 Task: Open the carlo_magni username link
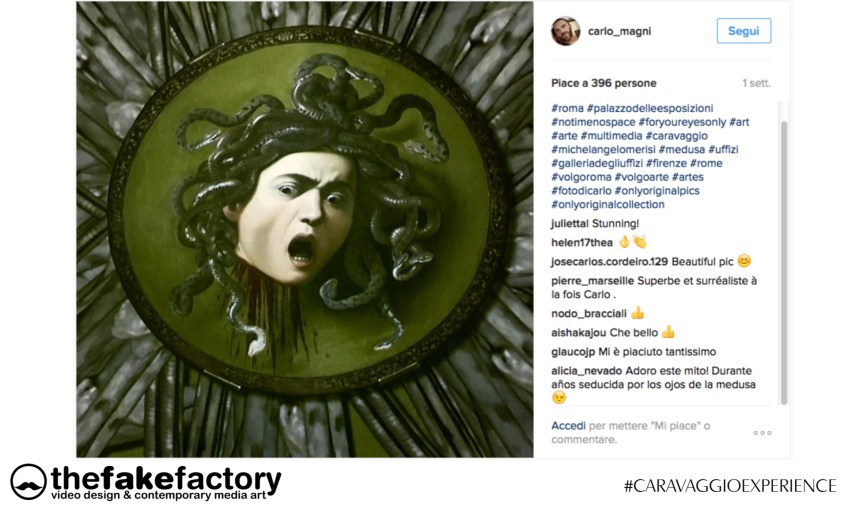pyautogui.click(x=619, y=31)
